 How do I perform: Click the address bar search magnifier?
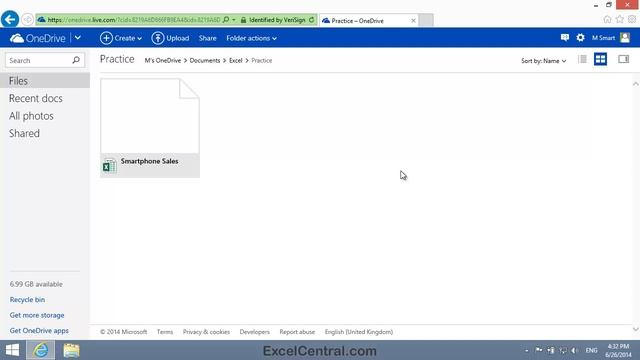coord(226,20)
